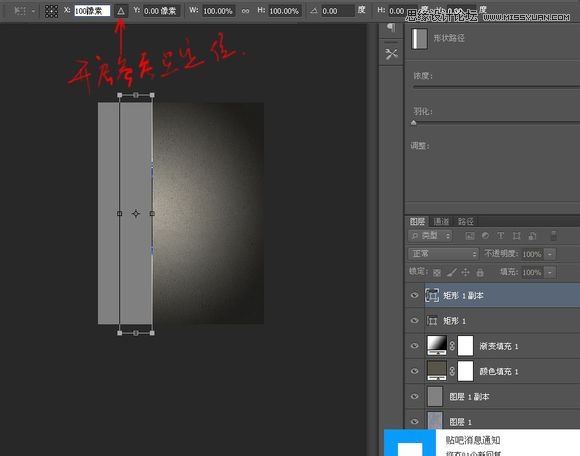Filter for type layers T icon
This screenshot has height=456, width=580.
point(500,236)
